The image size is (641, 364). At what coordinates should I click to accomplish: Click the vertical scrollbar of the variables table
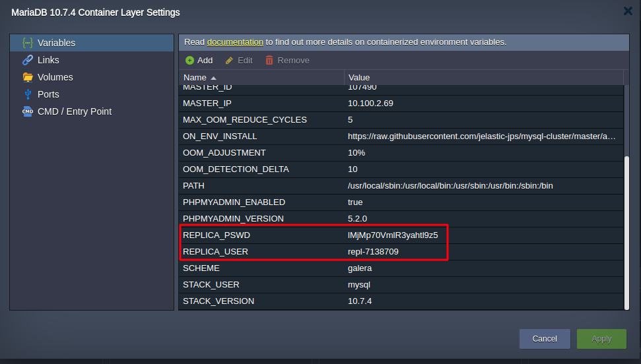tap(626, 233)
